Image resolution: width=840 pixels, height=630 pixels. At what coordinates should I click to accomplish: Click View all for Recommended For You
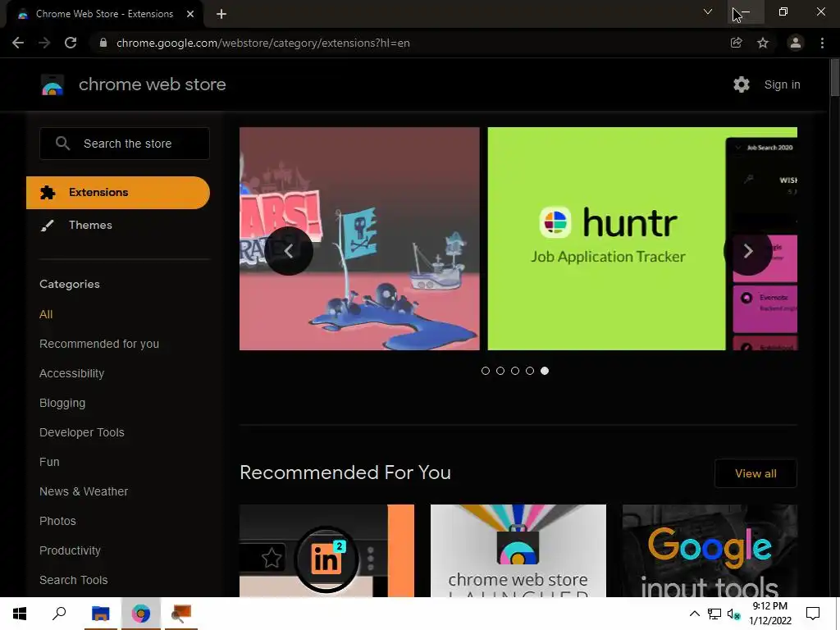tap(756, 473)
